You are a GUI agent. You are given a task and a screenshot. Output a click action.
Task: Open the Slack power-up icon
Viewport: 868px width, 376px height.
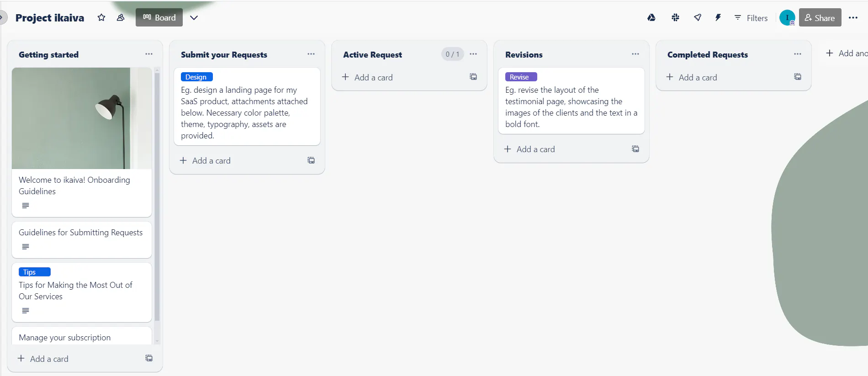(x=675, y=18)
